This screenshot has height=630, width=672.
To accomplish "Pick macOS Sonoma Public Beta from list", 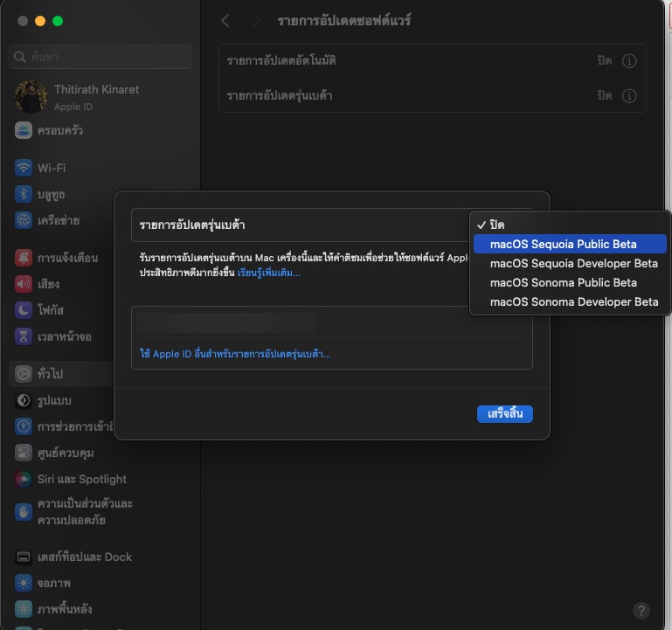I will pos(563,282).
